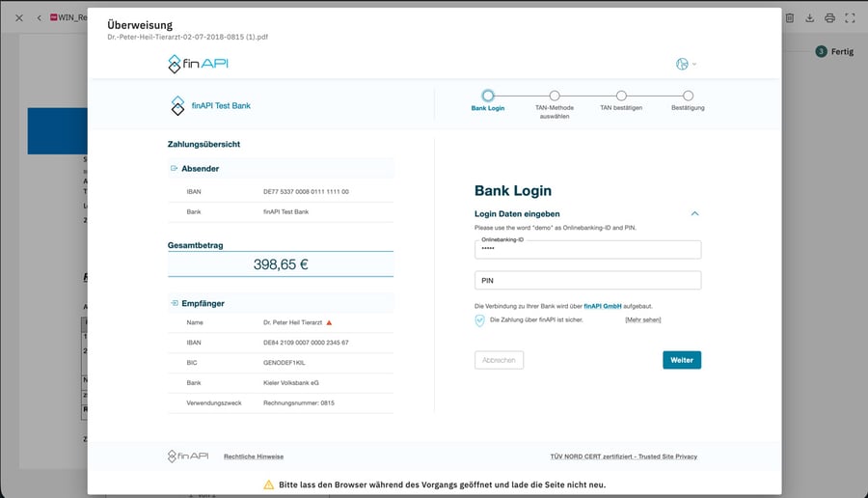Close the document viewer with the X icon

(19, 17)
